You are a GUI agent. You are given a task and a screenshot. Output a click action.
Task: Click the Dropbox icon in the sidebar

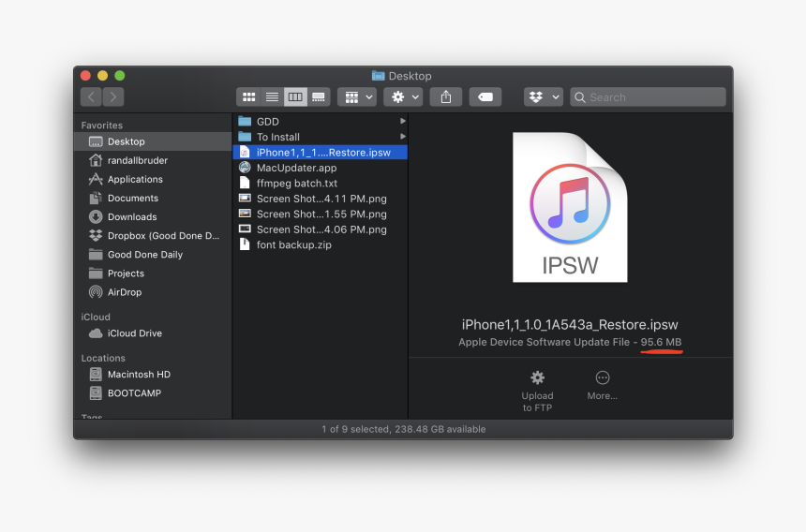coord(96,236)
